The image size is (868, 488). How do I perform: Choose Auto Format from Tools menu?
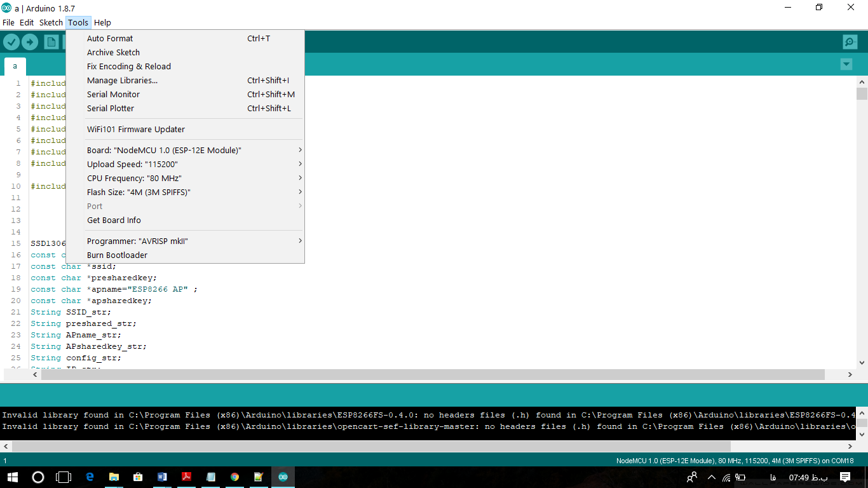click(x=185, y=38)
